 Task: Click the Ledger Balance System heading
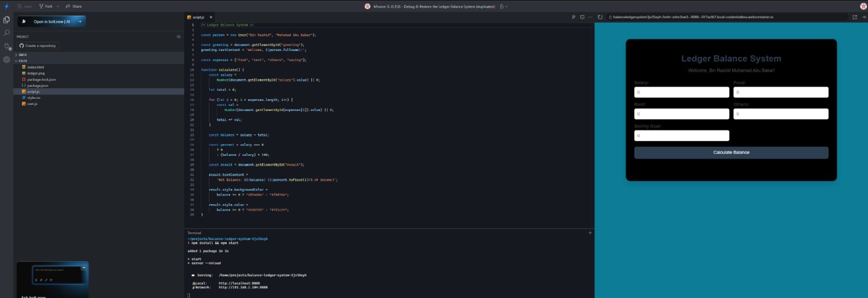[x=731, y=59]
